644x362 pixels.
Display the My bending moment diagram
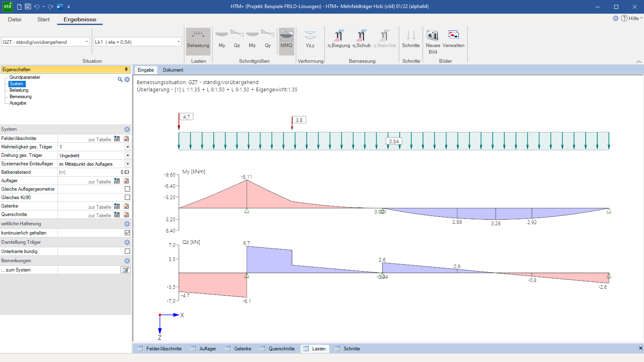222,39
